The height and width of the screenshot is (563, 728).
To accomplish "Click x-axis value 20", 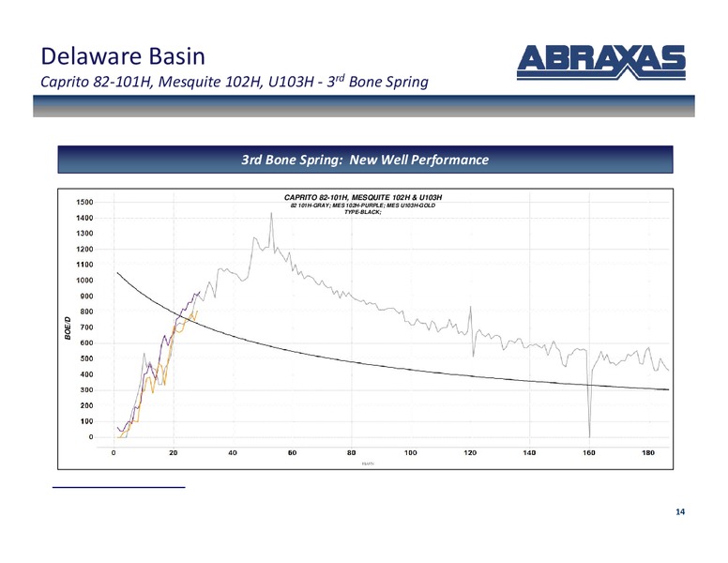I will (174, 453).
